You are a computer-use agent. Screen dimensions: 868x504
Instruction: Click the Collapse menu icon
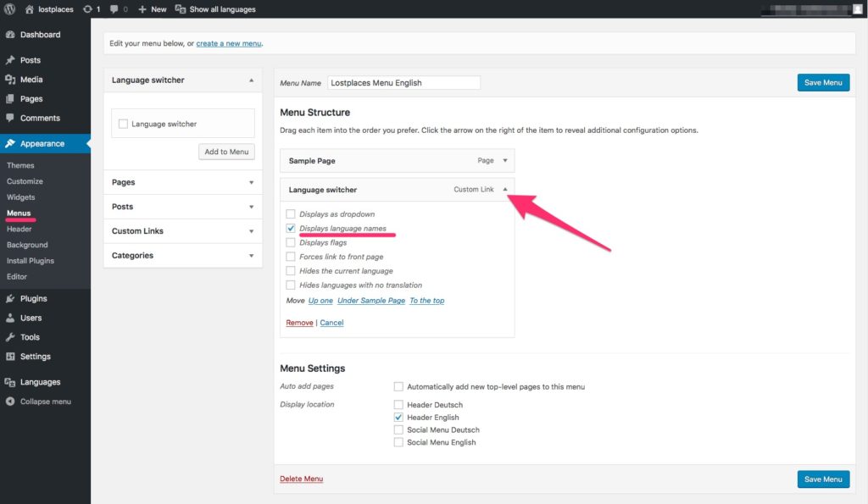(x=10, y=402)
